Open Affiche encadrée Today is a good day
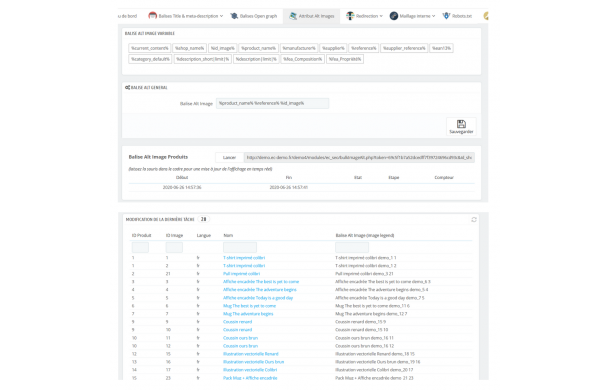 pyautogui.click(x=258, y=298)
